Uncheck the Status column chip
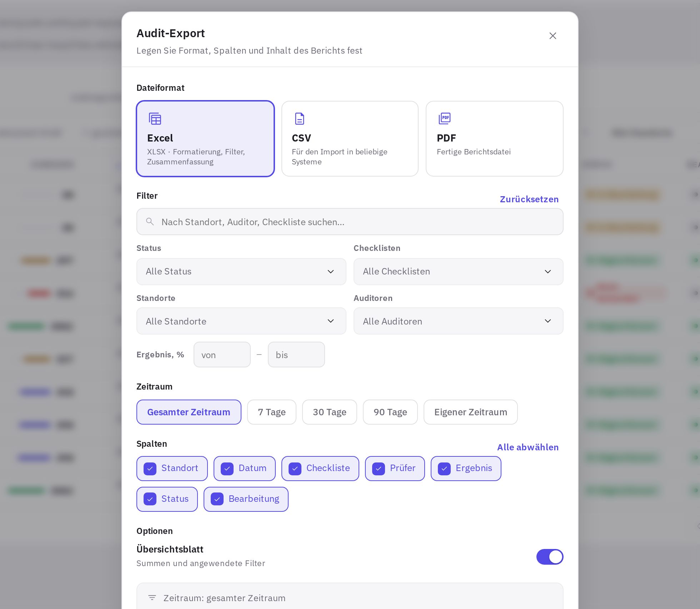700x609 pixels. coord(167,499)
